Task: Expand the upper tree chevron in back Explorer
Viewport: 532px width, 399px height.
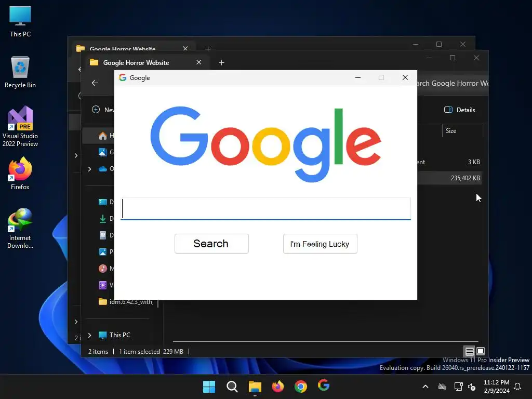Action: click(x=76, y=155)
